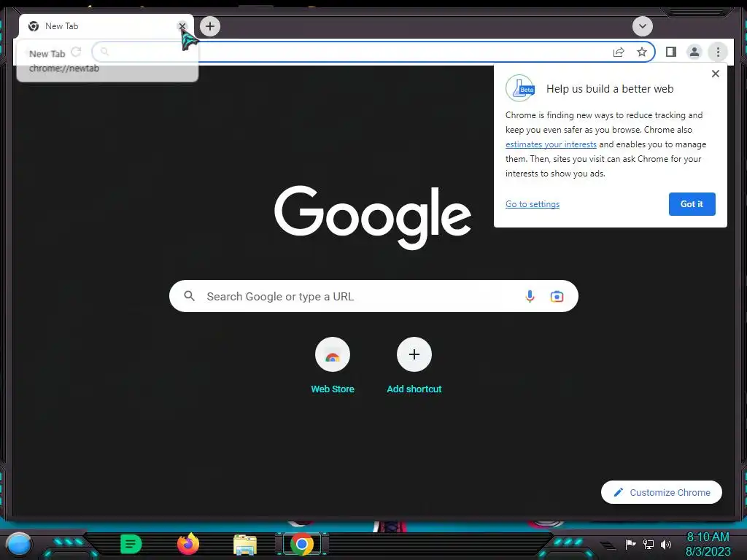Screen dimensions: 747x560
Task: Click the Chrome taskbar icon
Action: pyautogui.click(x=301, y=544)
